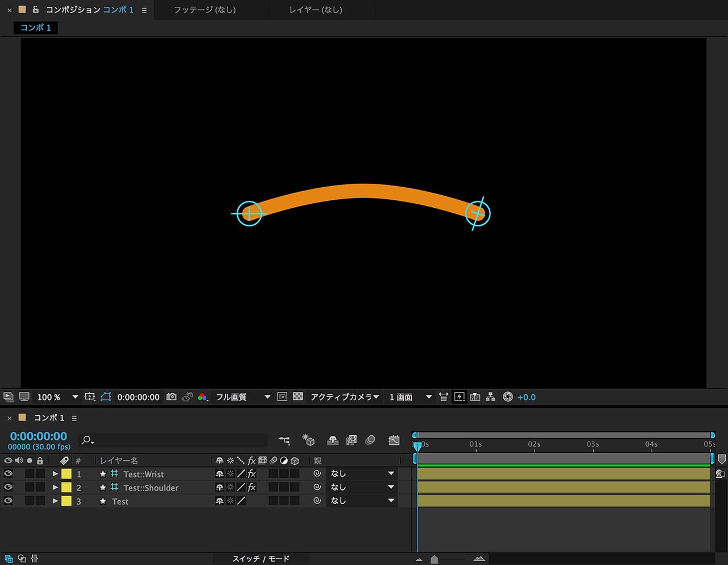Expand the Test::Shoulder layer properties
728x565 pixels.
click(x=55, y=488)
